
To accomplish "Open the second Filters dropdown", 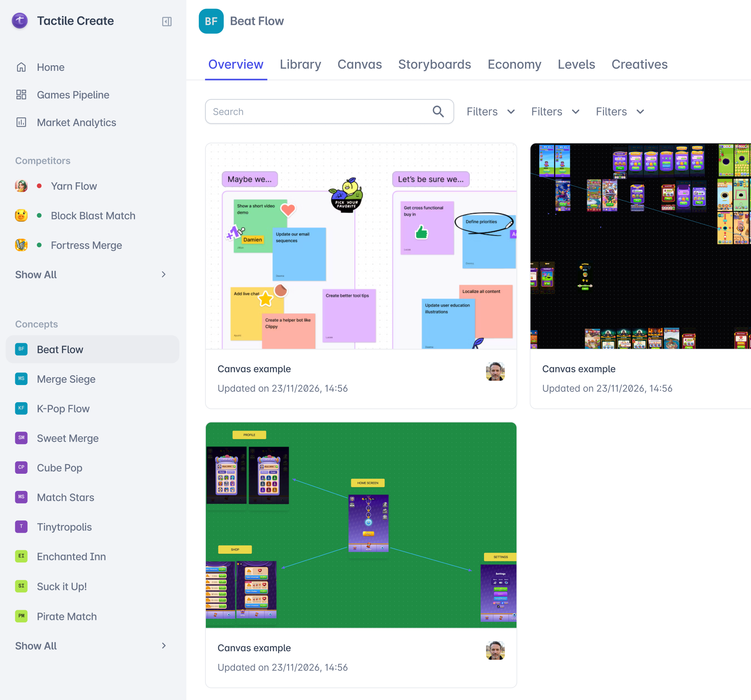I will point(555,112).
